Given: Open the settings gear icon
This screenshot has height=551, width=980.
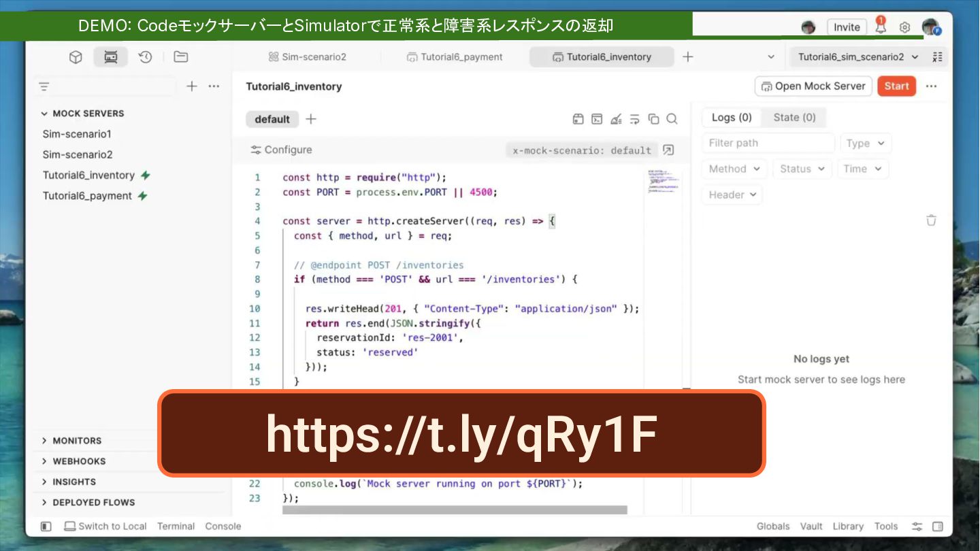Looking at the screenshot, I should 904,27.
